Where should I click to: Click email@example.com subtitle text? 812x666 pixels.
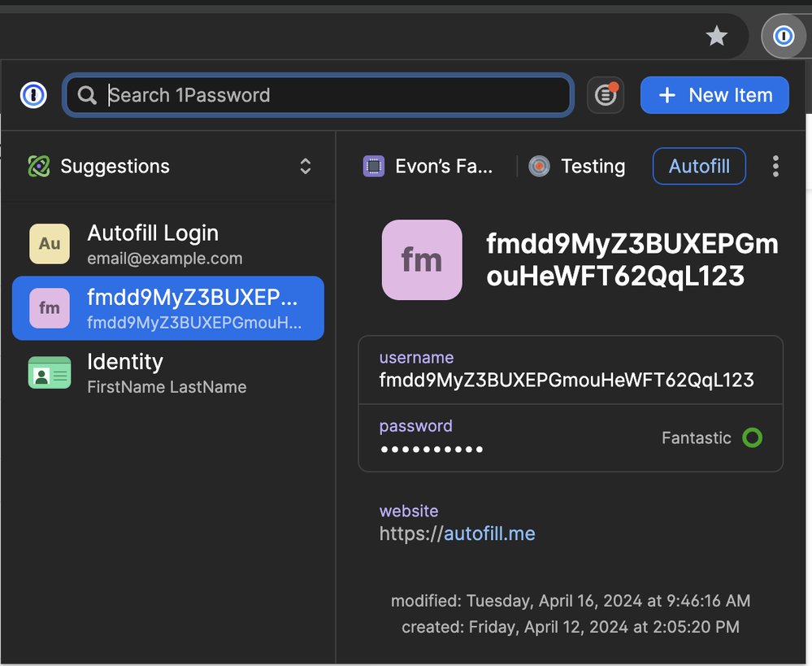click(x=165, y=258)
